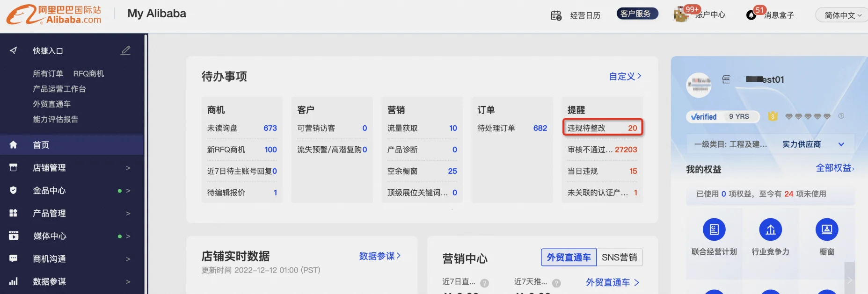Click the help icon beside 近7天推...

(x=556, y=283)
